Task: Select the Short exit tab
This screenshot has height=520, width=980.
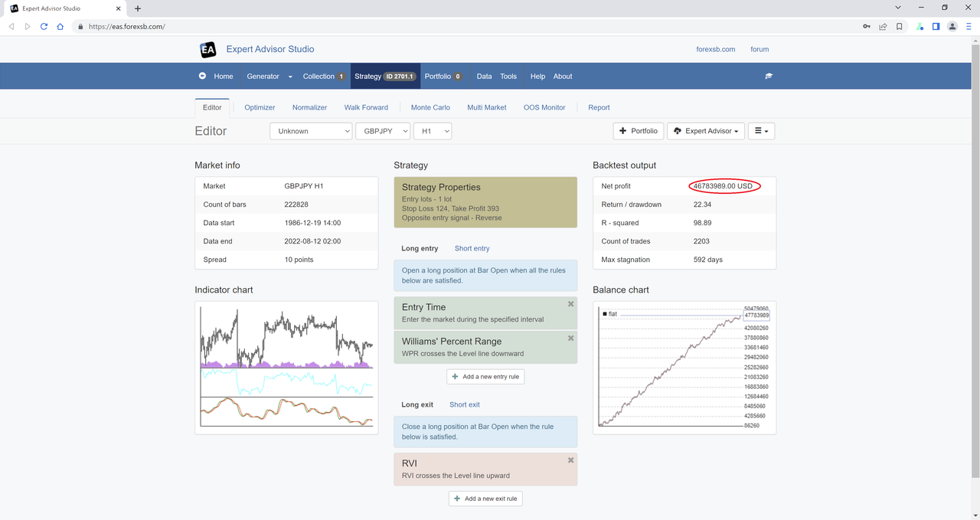Action: tap(465, 404)
